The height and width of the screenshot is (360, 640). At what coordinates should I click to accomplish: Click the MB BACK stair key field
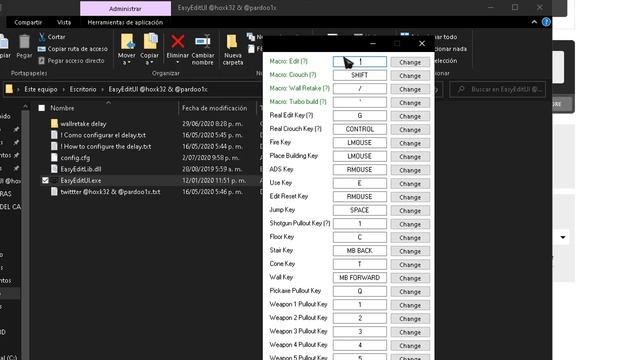pyautogui.click(x=360, y=251)
